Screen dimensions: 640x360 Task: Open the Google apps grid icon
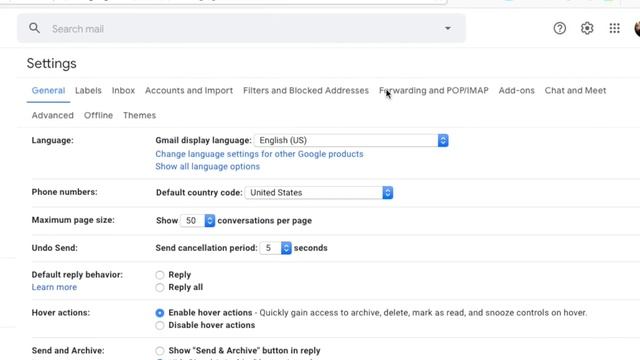(x=614, y=28)
